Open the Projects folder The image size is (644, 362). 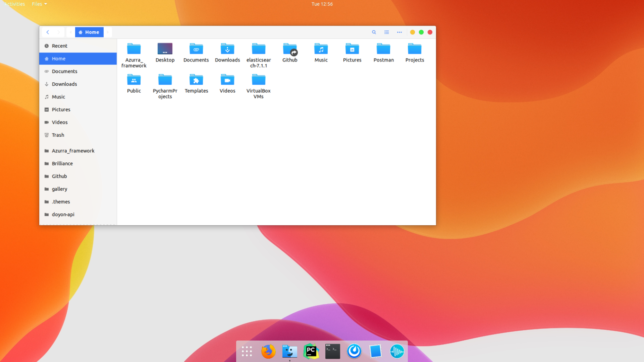pyautogui.click(x=415, y=49)
